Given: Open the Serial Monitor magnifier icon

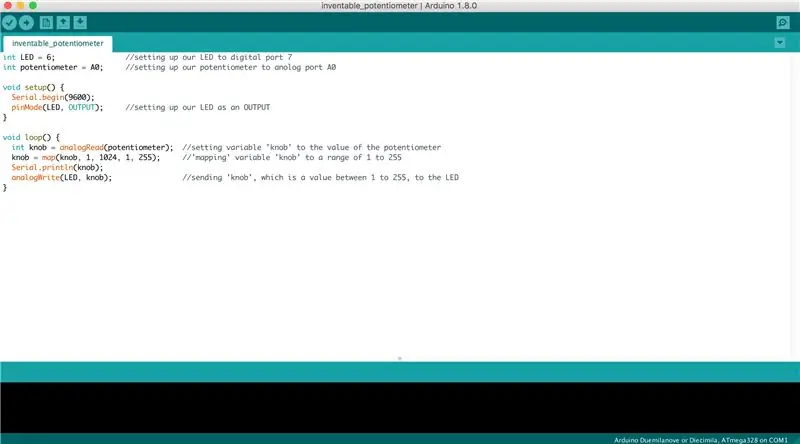Looking at the screenshot, I should coord(783,22).
